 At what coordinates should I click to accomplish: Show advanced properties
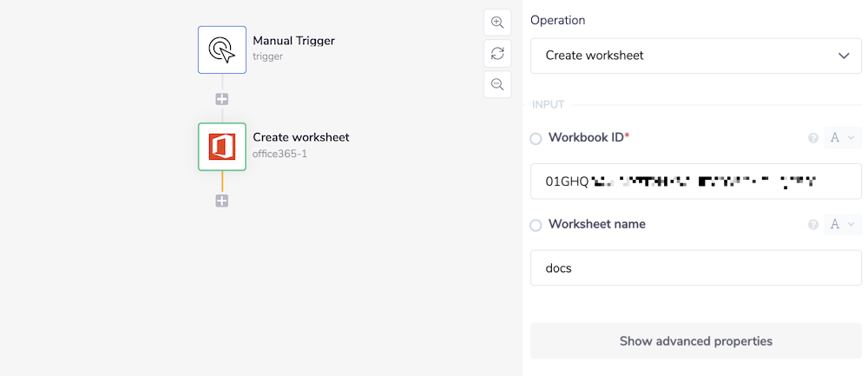click(695, 341)
